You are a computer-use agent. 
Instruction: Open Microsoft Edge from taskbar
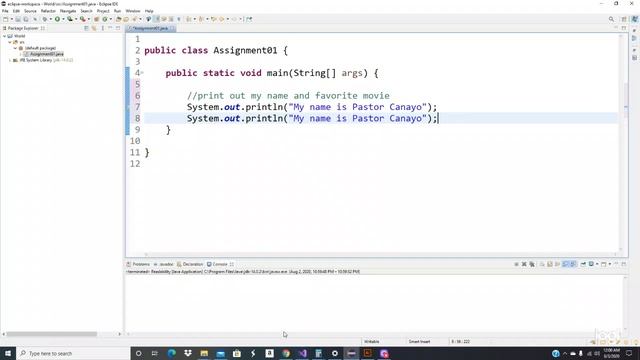tap(171, 353)
